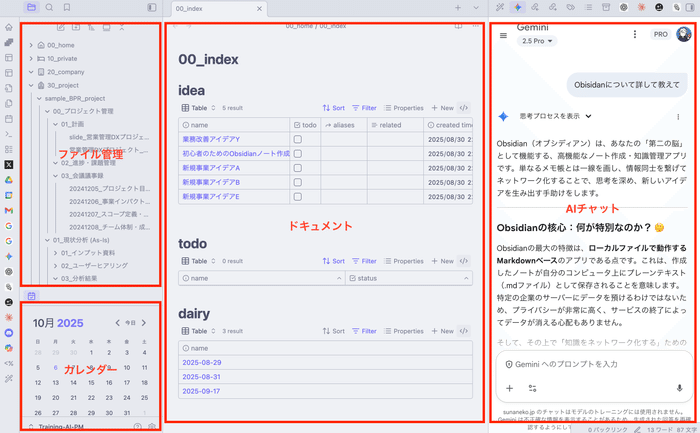Image resolution: width=700 pixels, height=433 pixels.
Task: Expand the 10_private folder
Action: [x=31, y=58]
